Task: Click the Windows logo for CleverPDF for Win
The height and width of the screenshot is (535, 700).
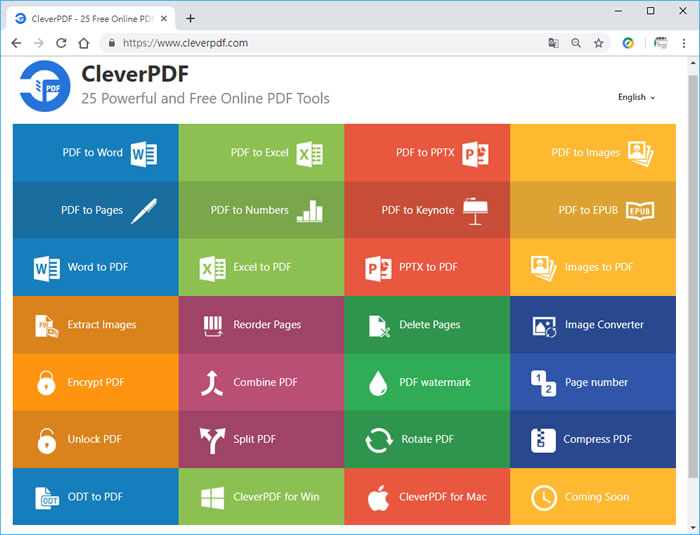Action: click(x=212, y=497)
